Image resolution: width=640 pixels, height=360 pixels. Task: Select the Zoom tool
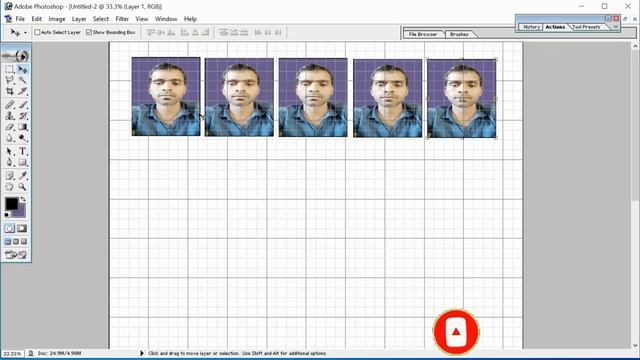pos(22,187)
